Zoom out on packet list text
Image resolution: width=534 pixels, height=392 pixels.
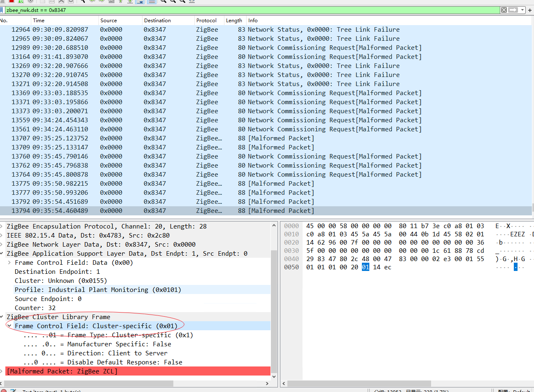click(x=173, y=2)
